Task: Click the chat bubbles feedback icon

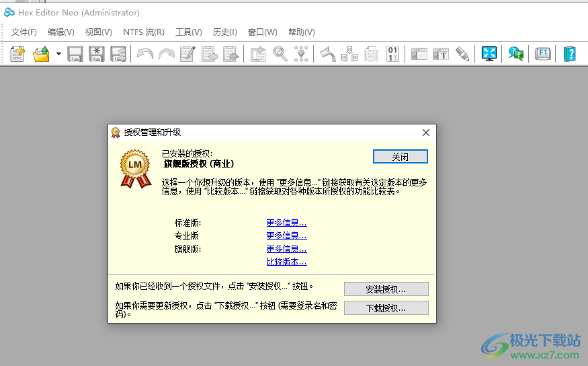Action: [x=516, y=54]
